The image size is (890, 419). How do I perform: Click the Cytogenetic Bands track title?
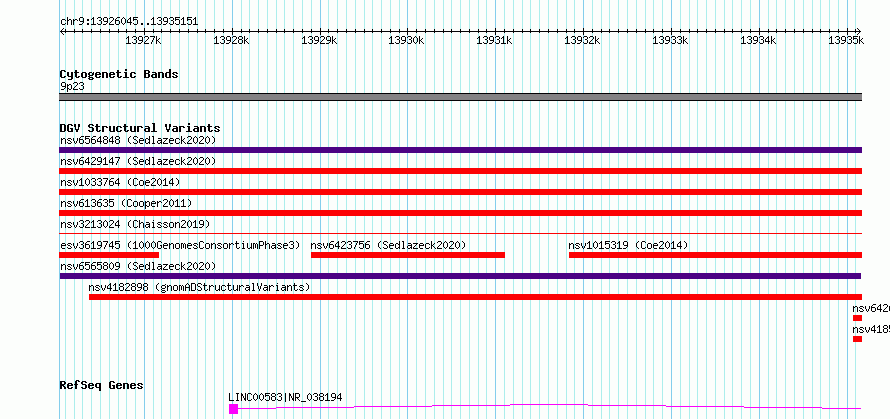pyautogui.click(x=119, y=74)
